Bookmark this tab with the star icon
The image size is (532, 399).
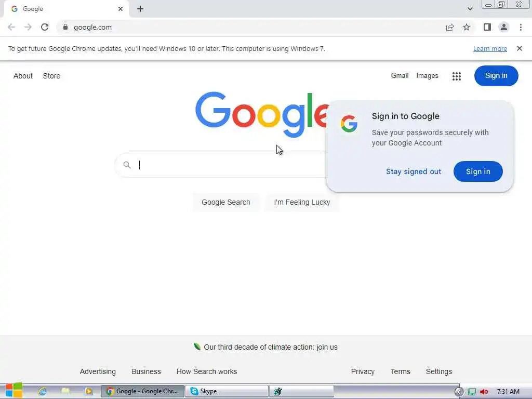point(467,27)
